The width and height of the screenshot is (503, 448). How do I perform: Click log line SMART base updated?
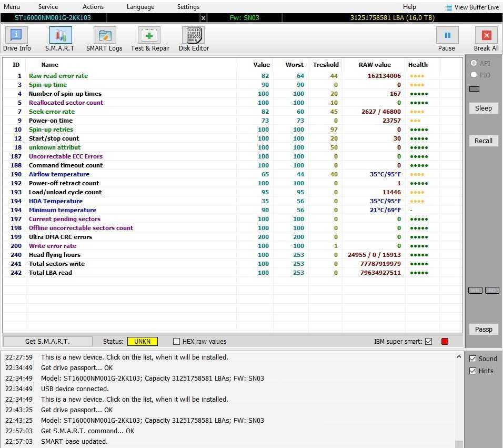coord(74,442)
